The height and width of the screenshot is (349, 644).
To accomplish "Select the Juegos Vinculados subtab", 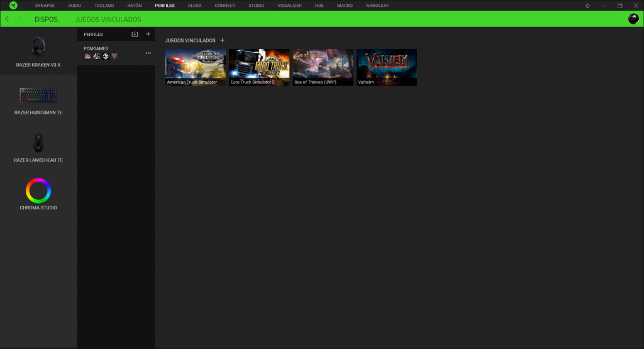I will pos(108,19).
